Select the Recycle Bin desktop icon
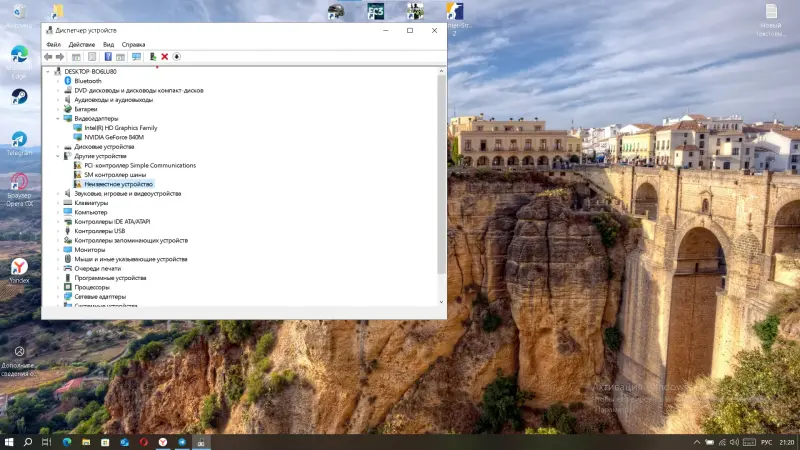Screen dimensions: 800x450 click(19, 15)
